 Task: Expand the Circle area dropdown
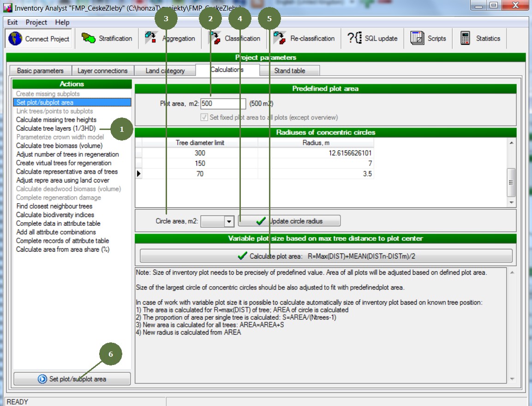click(229, 222)
